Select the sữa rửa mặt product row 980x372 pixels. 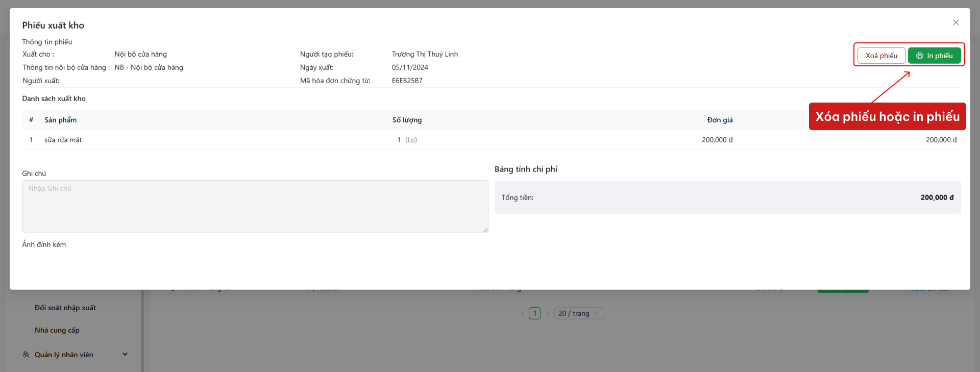pyautogui.click(x=63, y=140)
